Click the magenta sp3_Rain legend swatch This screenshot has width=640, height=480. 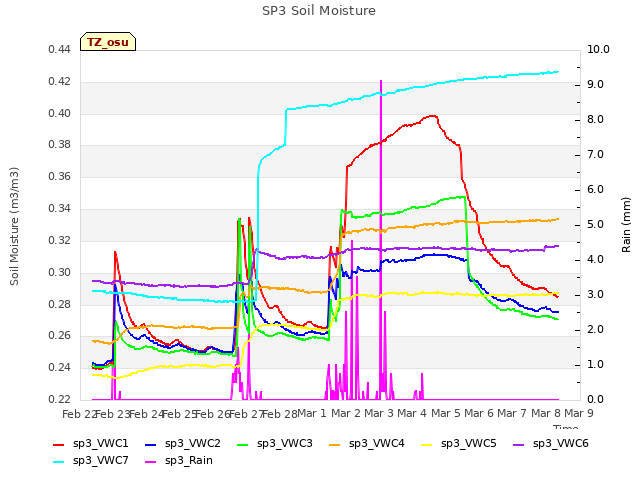pos(151,462)
